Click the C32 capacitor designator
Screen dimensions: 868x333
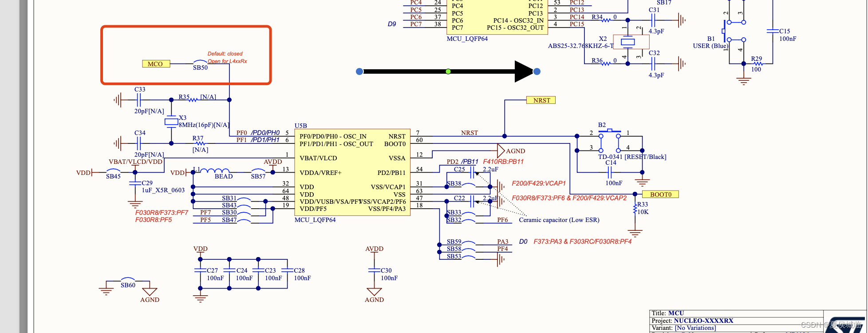point(654,53)
